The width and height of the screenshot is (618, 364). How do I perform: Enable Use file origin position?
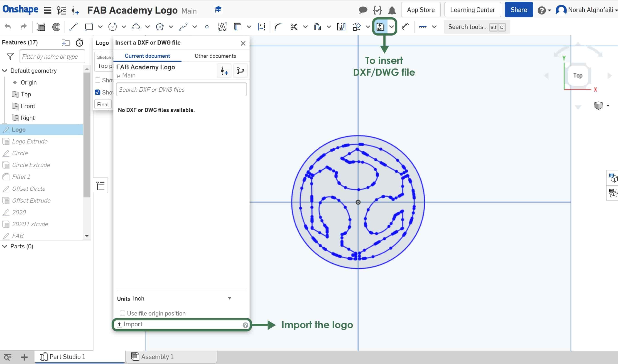coord(122,313)
